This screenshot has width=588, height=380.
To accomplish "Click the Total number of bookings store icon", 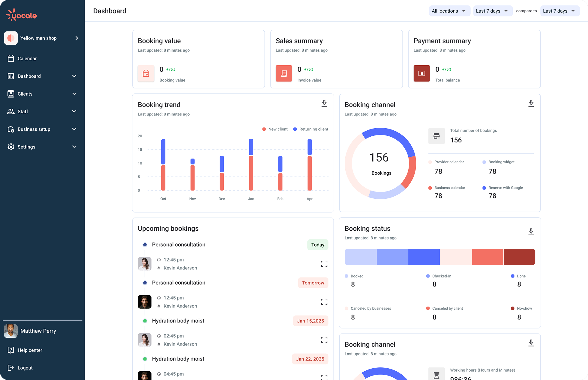I will pyautogui.click(x=436, y=136).
